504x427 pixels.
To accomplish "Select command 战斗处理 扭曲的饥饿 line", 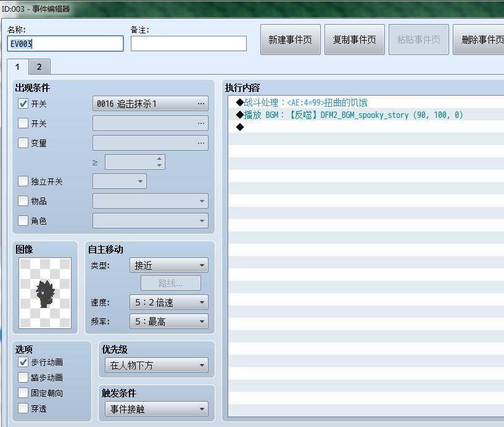I will [x=366, y=102].
